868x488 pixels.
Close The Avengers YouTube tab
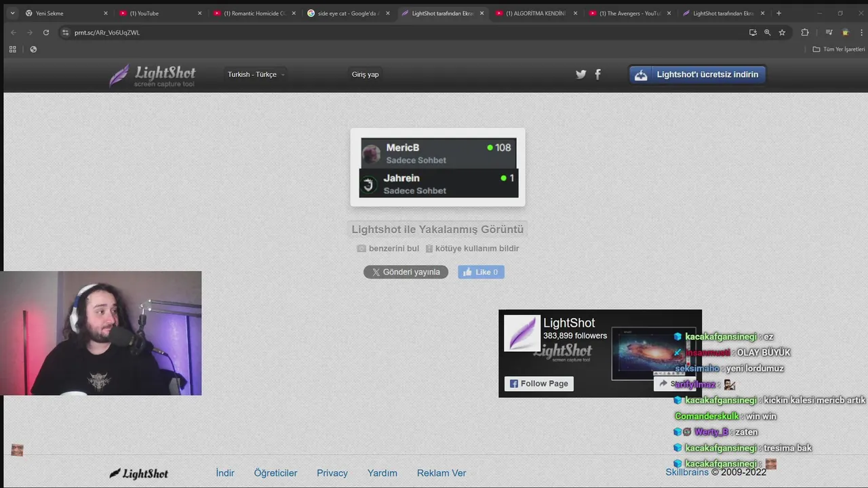pyautogui.click(x=669, y=13)
